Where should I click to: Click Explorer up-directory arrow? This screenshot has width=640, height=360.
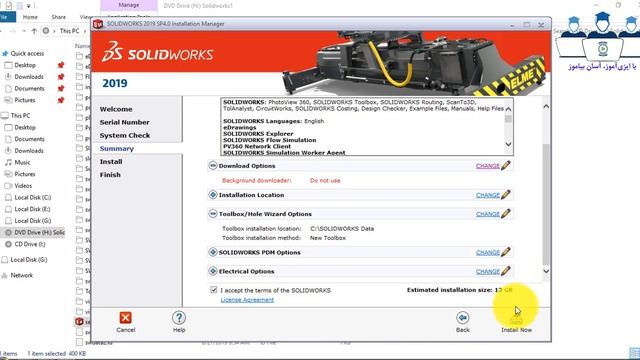pyautogui.click(x=34, y=31)
